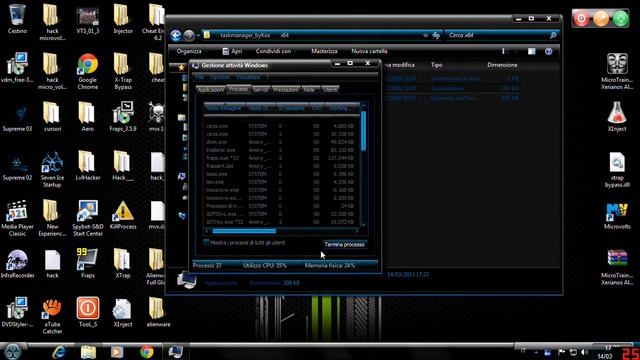Click the red power button desktop gadget

click(x=582, y=19)
